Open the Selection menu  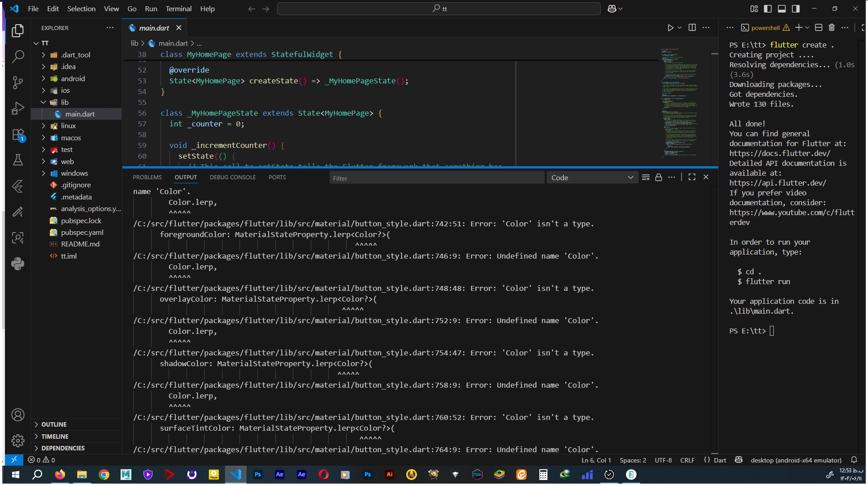click(x=81, y=9)
